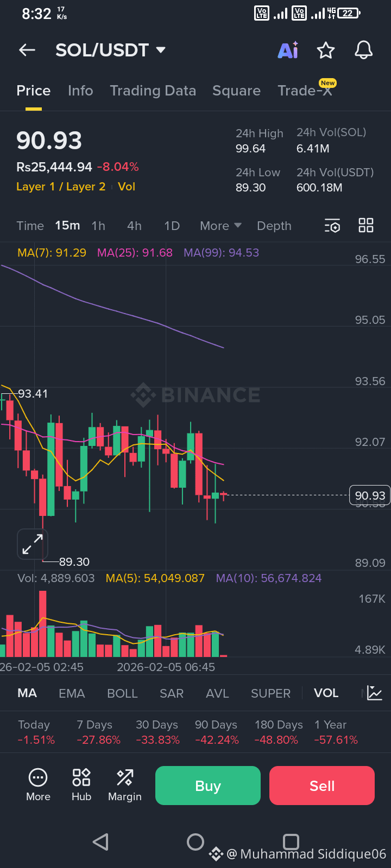Tap the 7 Days -27.86% performance
This screenshot has height=868, width=391.
coord(98,732)
